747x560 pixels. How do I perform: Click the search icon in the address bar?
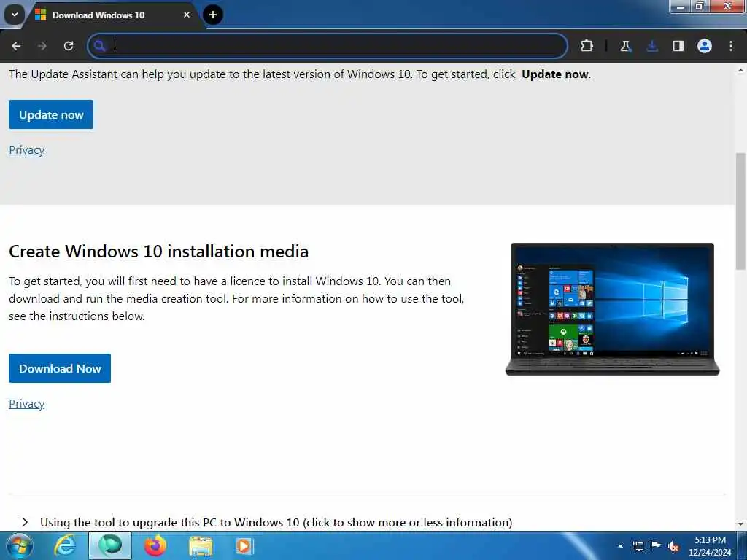pos(99,46)
